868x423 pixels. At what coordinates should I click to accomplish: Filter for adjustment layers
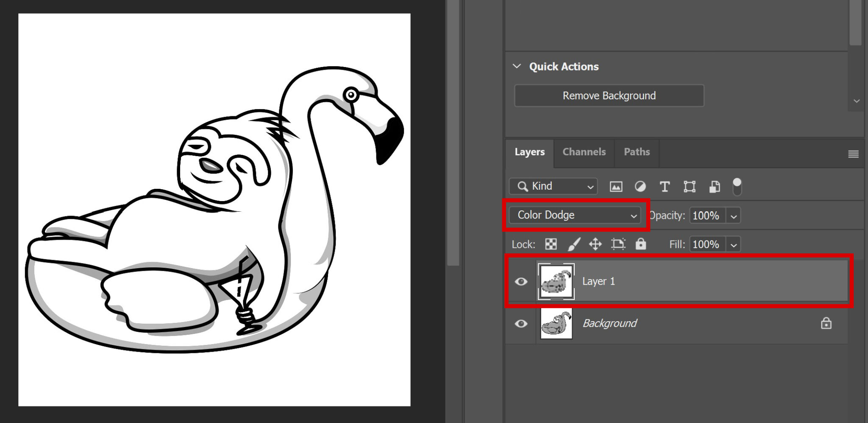pos(640,186)
